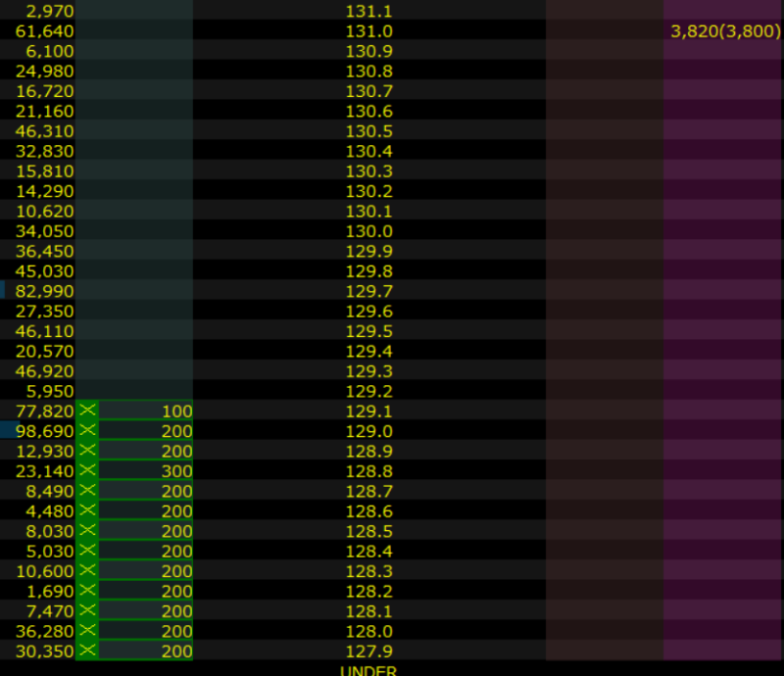Cancel the order on the 128.5 row
The image size is (784, 676).
click(88, 531)
